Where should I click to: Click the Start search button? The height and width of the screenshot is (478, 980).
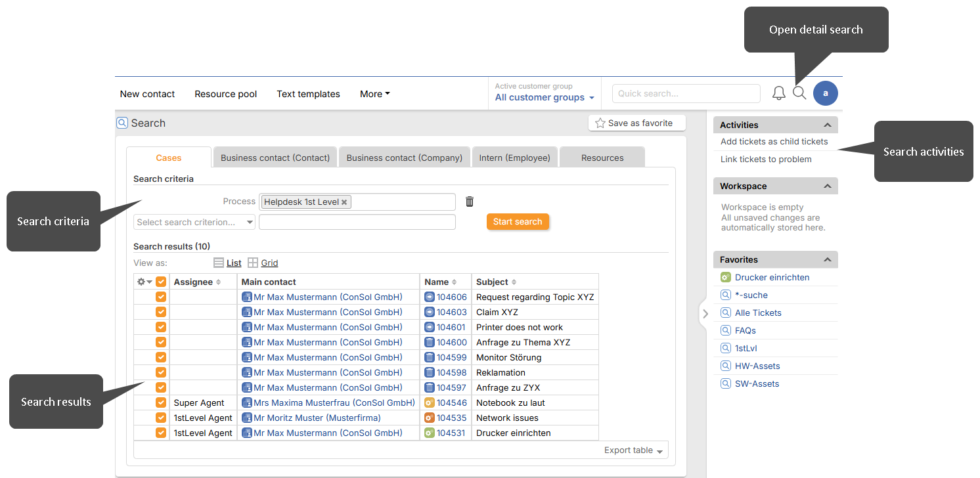(x=518, y=221)
